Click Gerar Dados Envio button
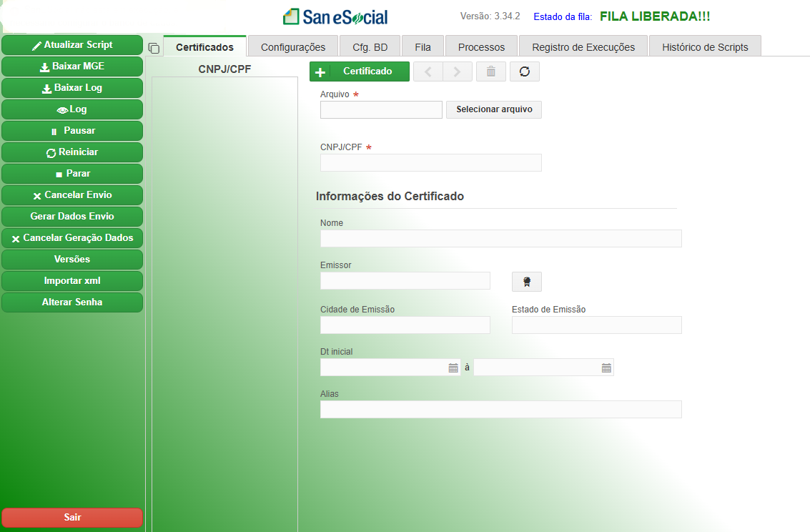 72,217
